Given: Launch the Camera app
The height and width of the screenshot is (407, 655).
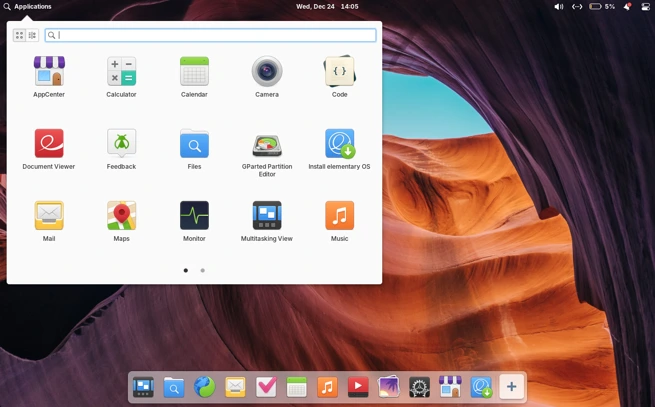Looking at the screenshot, I should click(267, 77).
